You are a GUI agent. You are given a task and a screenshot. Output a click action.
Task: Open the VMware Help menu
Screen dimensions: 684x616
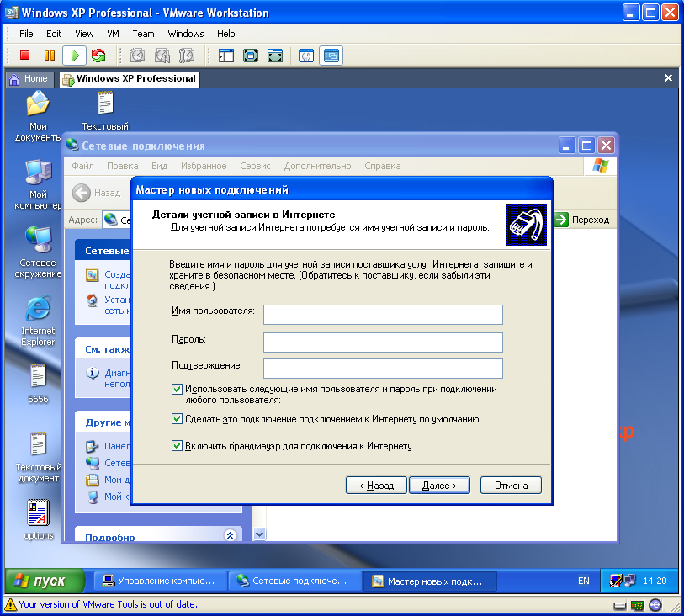[x=226, y=34]
